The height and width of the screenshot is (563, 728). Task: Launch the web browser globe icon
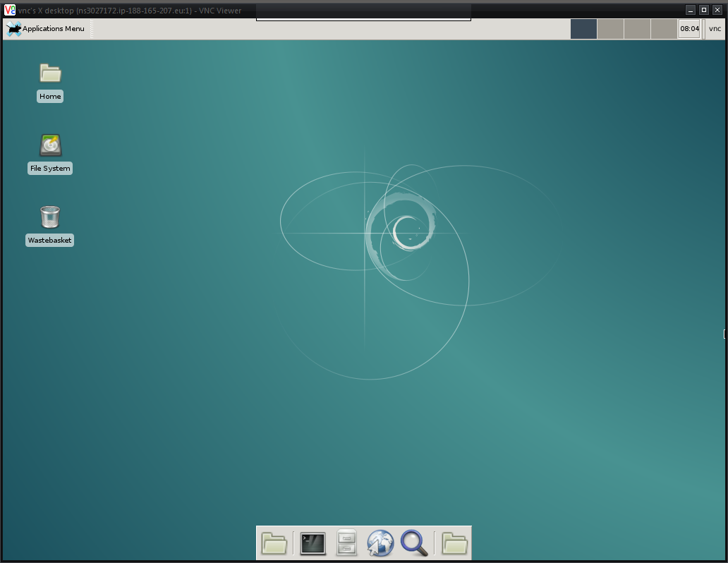coord(380,543)
